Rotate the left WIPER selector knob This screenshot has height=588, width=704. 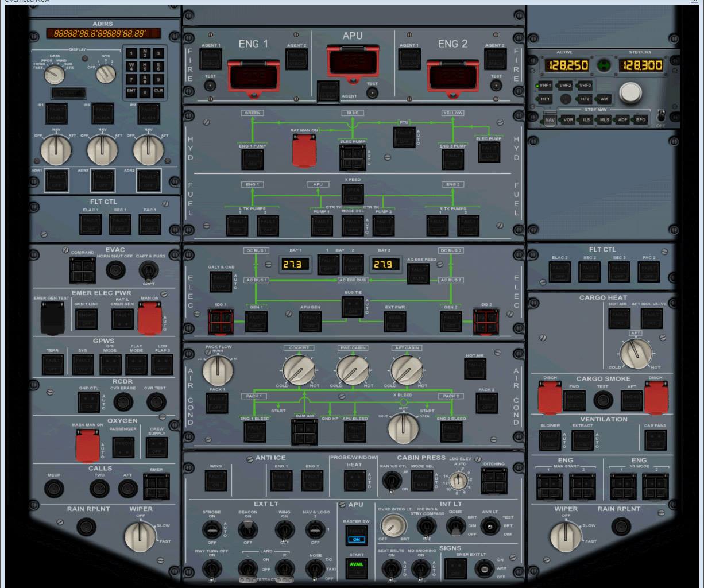coord(140,536)
